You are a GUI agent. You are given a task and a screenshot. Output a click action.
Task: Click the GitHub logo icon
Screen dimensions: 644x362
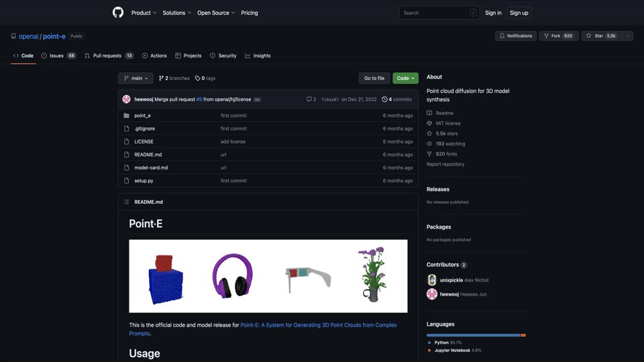118,13
